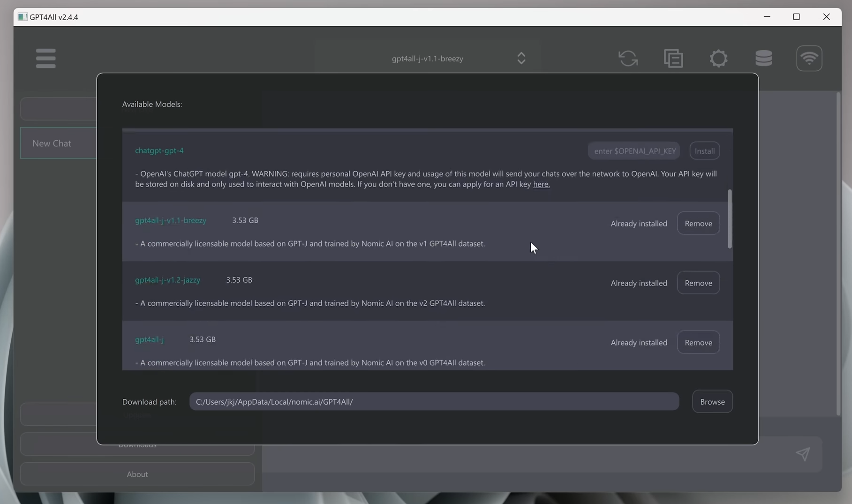Screen dimensions: 852x504
Task: Click GPT4All app icon in title bar
Action: 23,17
